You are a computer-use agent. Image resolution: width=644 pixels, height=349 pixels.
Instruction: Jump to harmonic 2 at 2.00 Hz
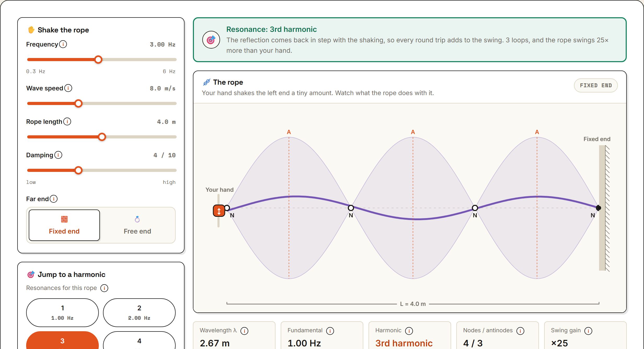click(x=139, y=312)
